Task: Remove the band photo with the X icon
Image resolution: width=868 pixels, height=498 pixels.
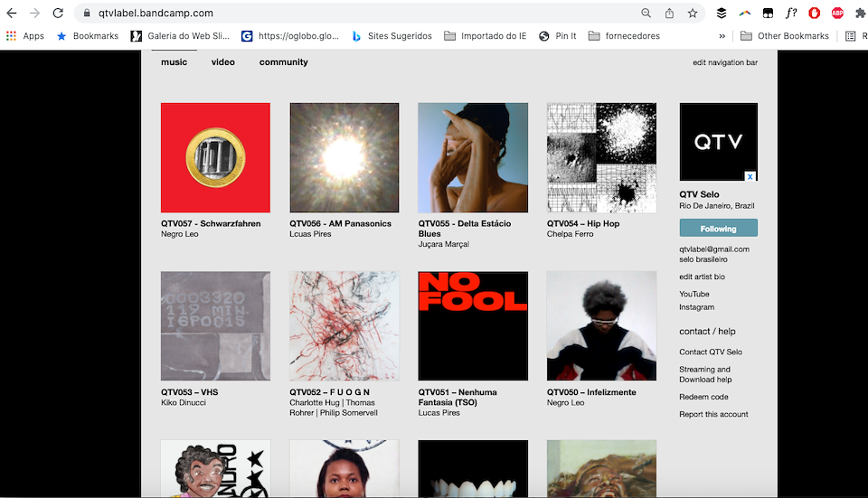Action: (x=750, y=176)
